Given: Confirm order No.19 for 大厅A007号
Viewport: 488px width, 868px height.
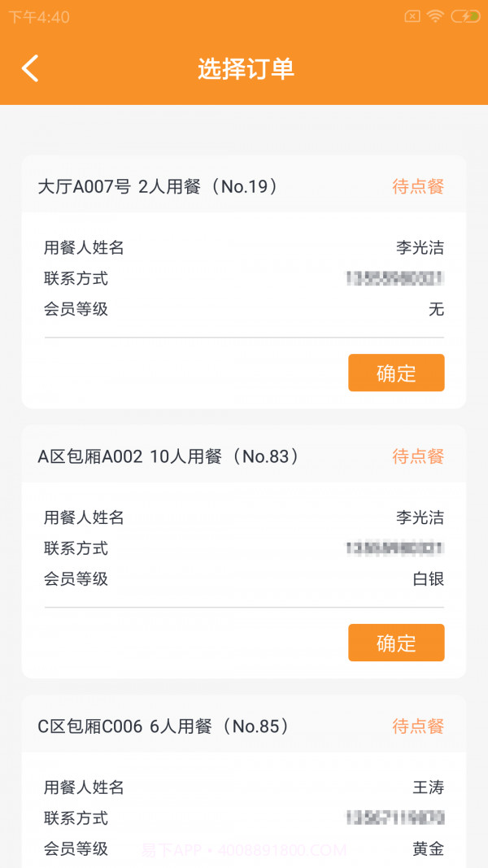Looking at the screenshot, I should pos(396,373).
